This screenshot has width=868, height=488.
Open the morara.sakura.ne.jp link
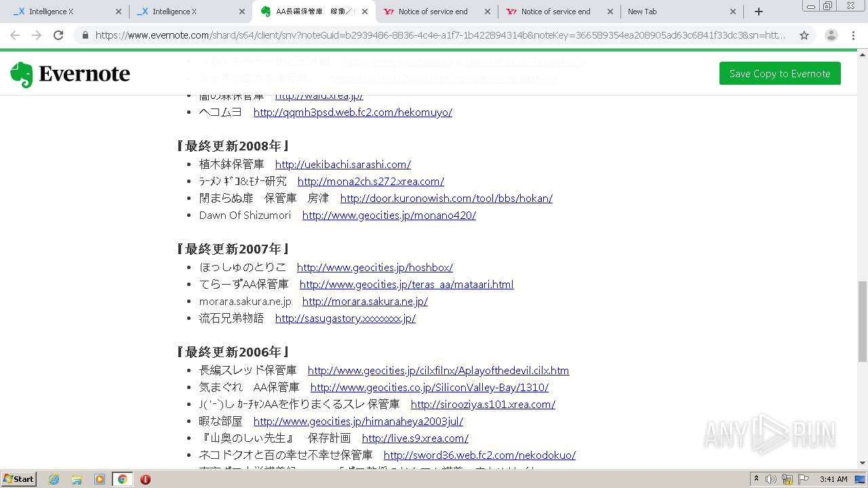(365, 302)
